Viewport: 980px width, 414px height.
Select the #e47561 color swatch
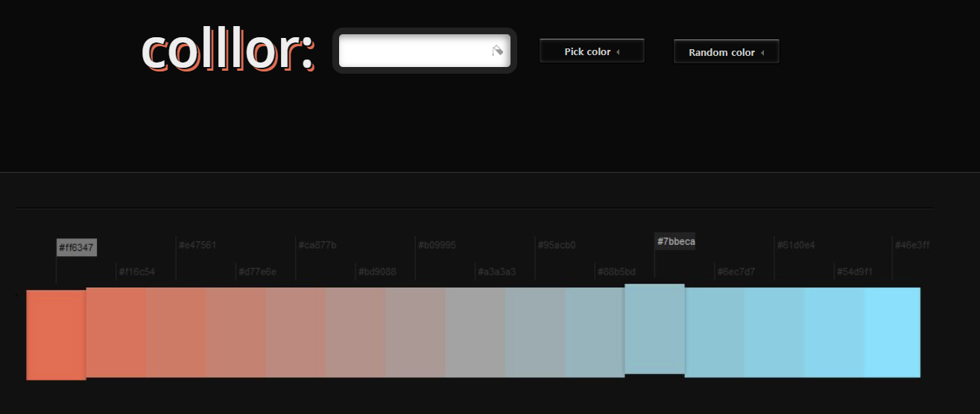tap(176, 332)
